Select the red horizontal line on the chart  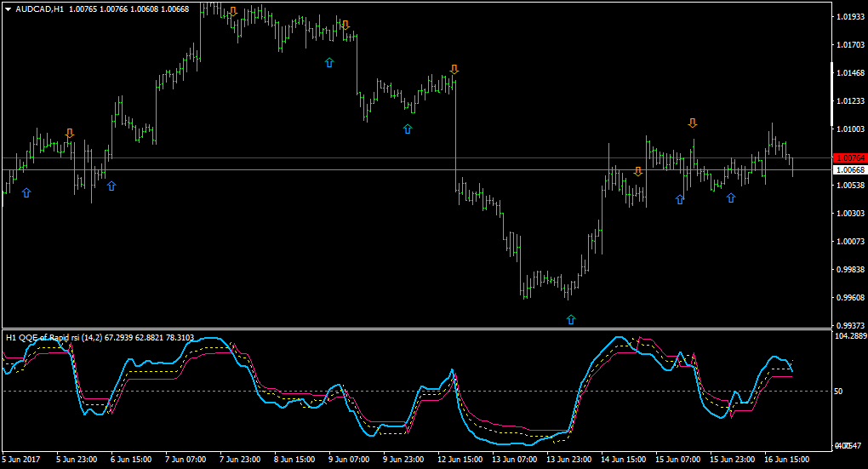point(417,158)
